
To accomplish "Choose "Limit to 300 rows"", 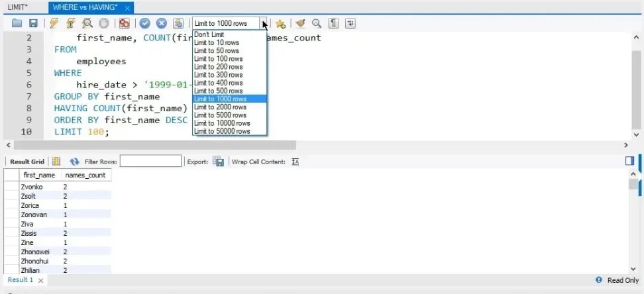I will point(230,75).
